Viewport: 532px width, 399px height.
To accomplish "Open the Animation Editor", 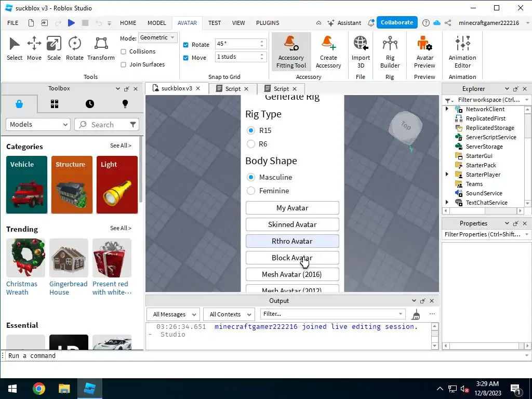I will pyautogui.click(x=462, y=51).
